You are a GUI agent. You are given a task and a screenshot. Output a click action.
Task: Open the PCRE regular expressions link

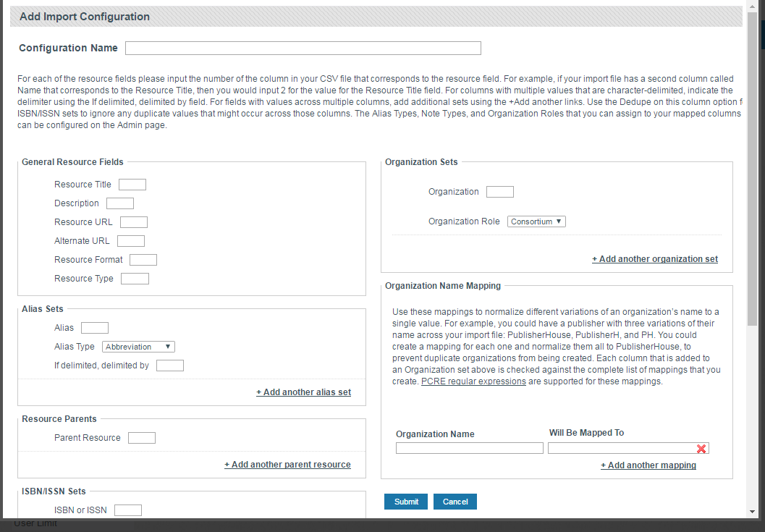click(x=473, y=381)
